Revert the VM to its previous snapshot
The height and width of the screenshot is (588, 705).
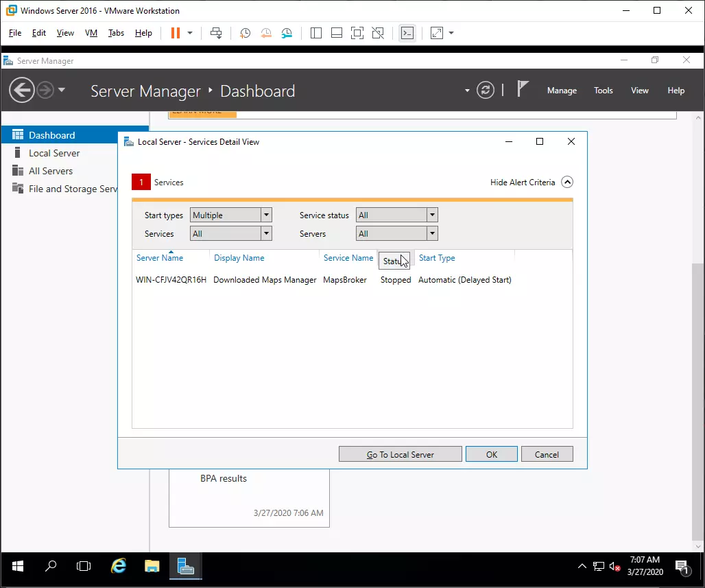(x=266, y=33)
